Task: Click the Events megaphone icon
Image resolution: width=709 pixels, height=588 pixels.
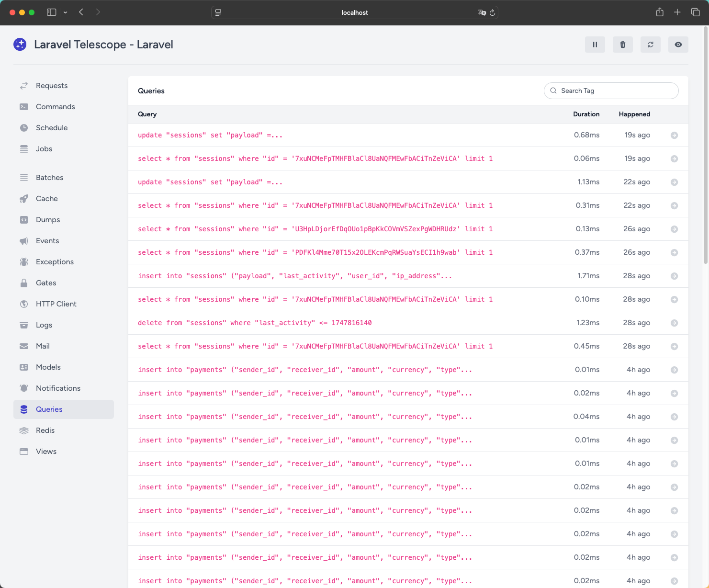Action: pos(24,241)
